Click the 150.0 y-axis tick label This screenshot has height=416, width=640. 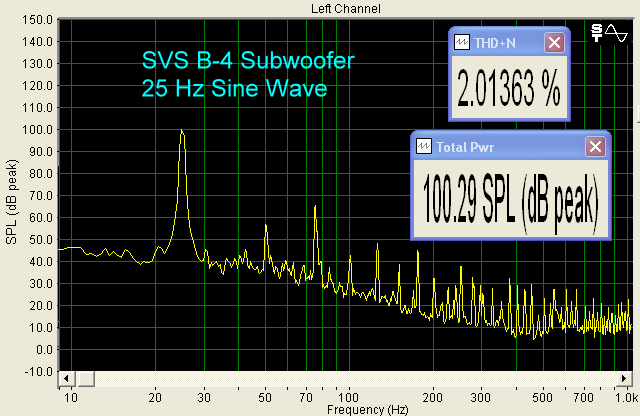pos(38,20)
